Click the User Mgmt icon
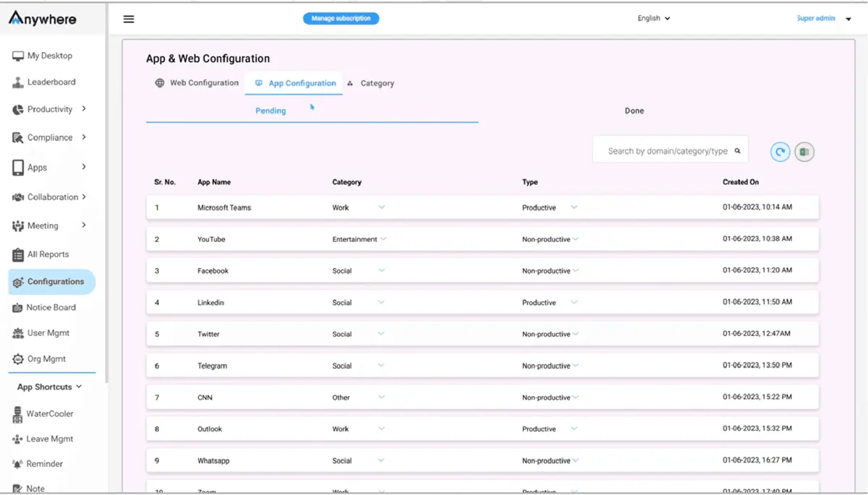The image size is (868, 495). point(18,333)
